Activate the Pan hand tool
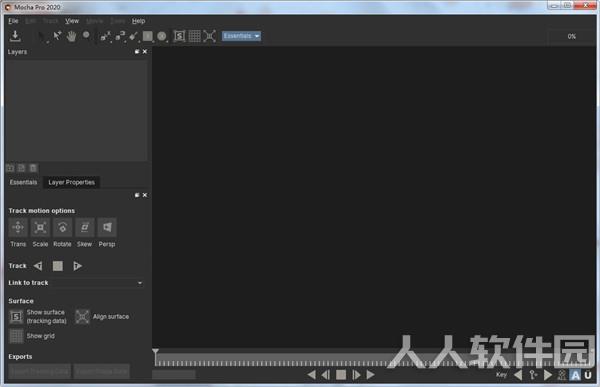 pyautogui.click(x=71, y=36)
